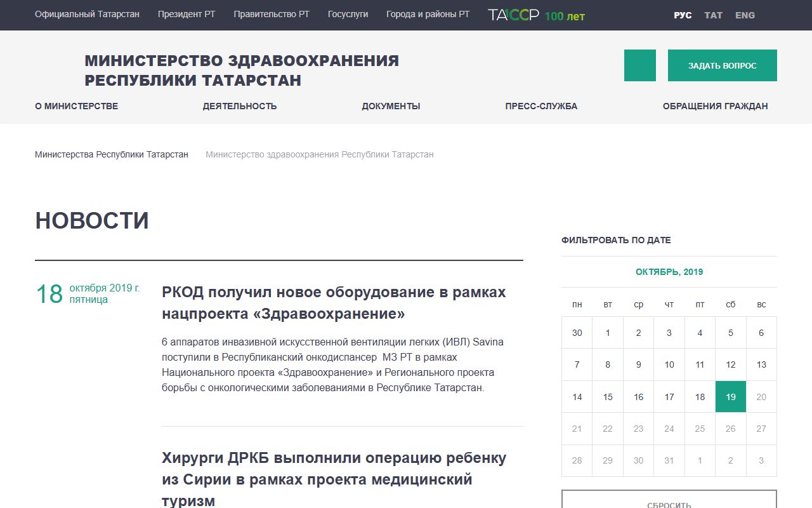The width and height of the screenshot is (812, 508).
Task: Click the highlighted date 19 in calendar
Action: click(731, 397)
